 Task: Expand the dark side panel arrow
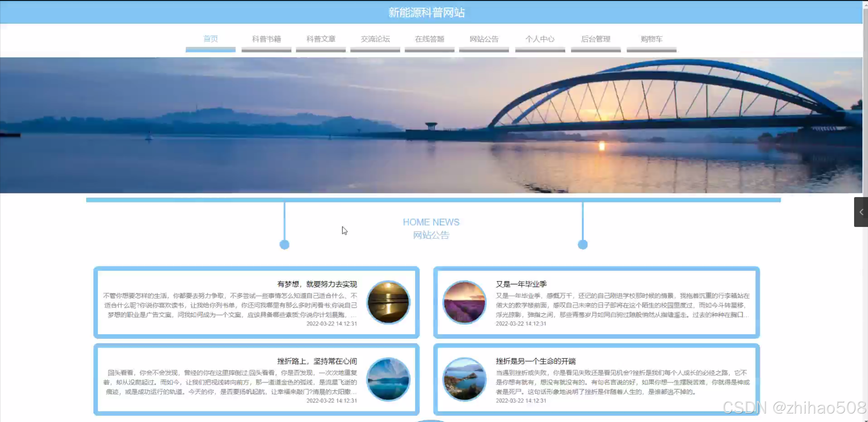point(861,212)
